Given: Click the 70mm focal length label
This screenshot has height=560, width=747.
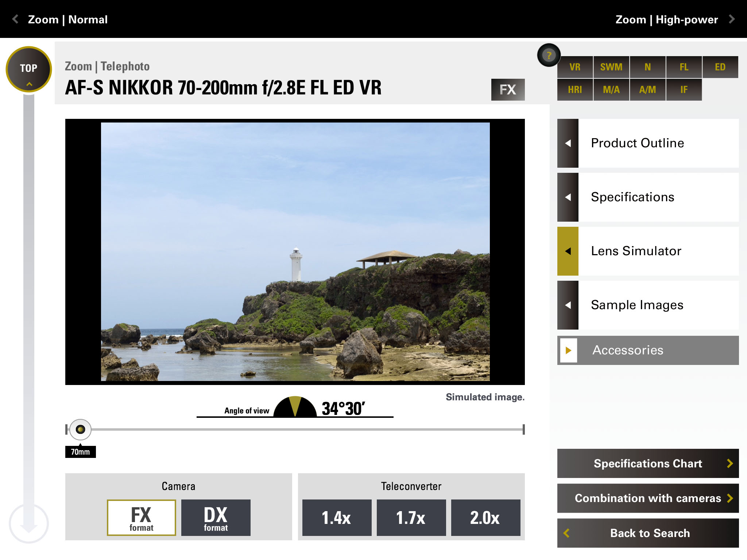Looking at the screenshot, I should click(80, 452).
